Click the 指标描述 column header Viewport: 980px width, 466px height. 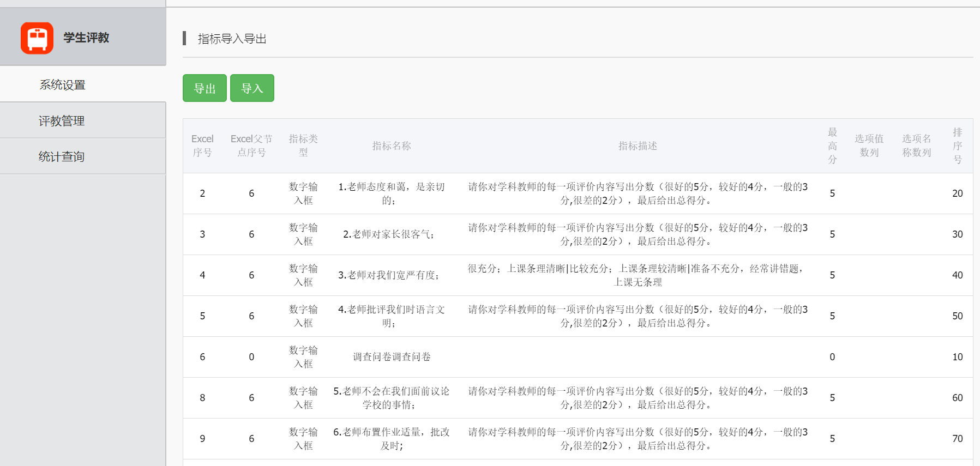pos(638,146)
